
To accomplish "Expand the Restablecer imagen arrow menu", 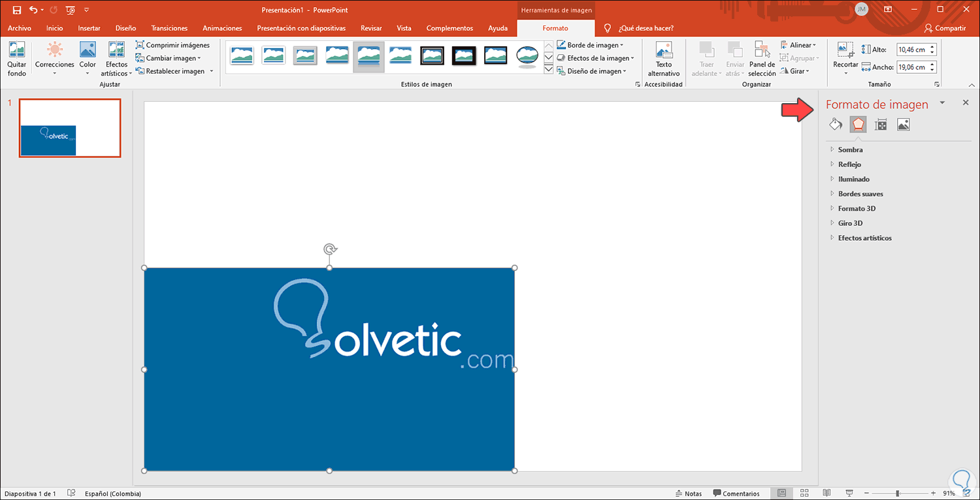I will pyautogui.click(x=212, y=71).
